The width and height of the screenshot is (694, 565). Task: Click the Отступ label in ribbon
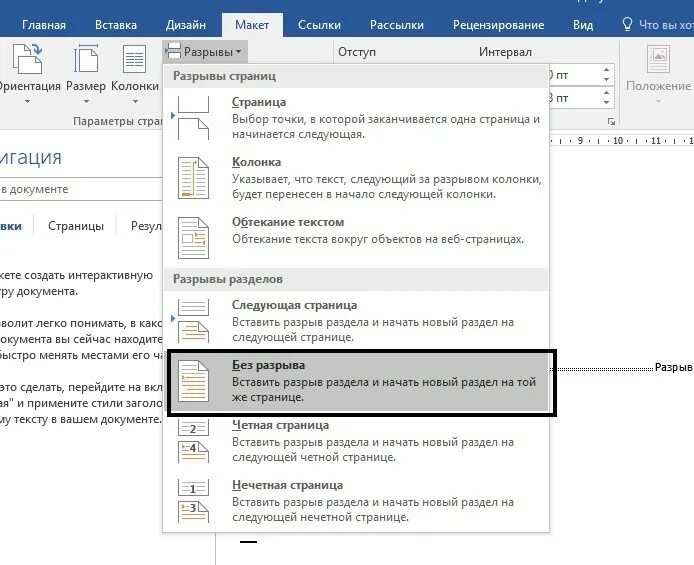tap(357, 52)
